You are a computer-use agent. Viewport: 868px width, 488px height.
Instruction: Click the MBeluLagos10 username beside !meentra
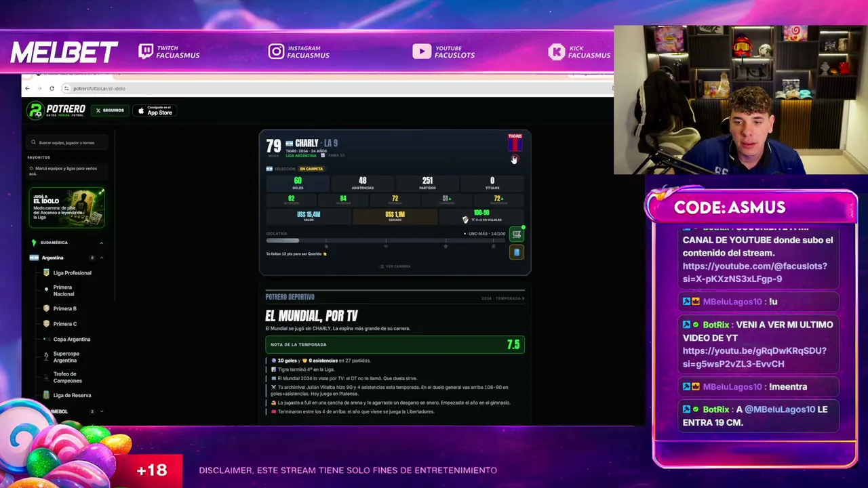732,387
